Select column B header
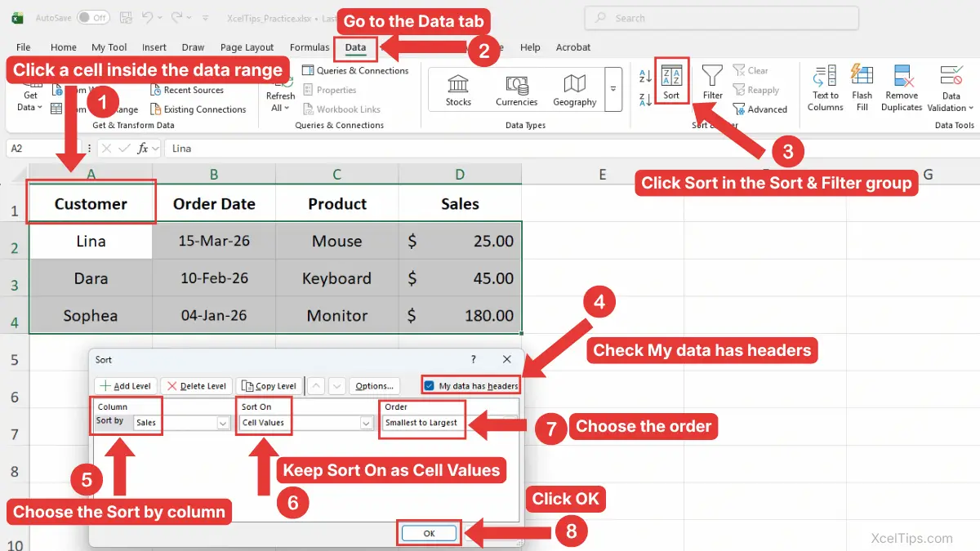Viewport: 980px width, 551px height. click(214, 174)
